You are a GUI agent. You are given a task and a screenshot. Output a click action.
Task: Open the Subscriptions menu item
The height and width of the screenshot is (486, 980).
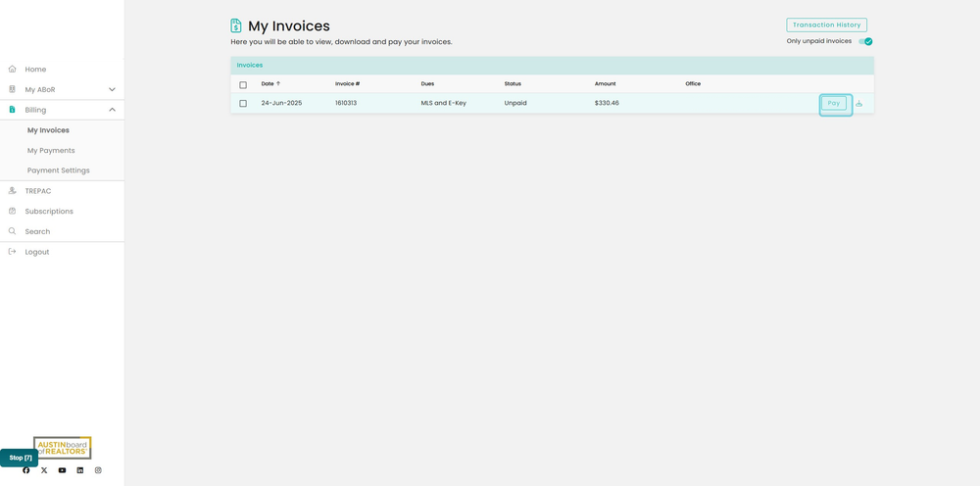pyautogui.click(x=49, y=211)
